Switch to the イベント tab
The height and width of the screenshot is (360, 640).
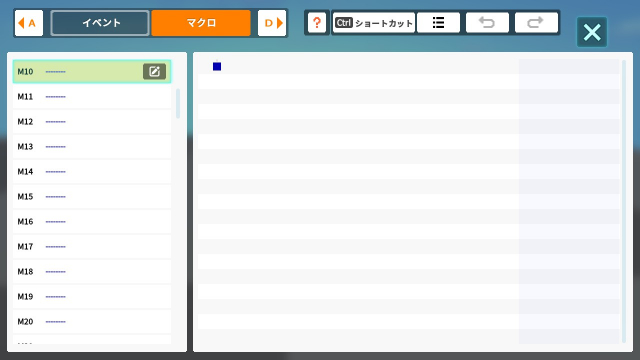click(x=100, y=23)
